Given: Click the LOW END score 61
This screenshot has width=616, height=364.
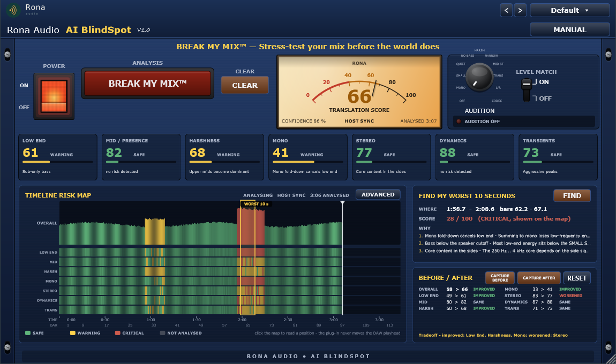Looking at the screenshot, I should [x=30, y=153].
